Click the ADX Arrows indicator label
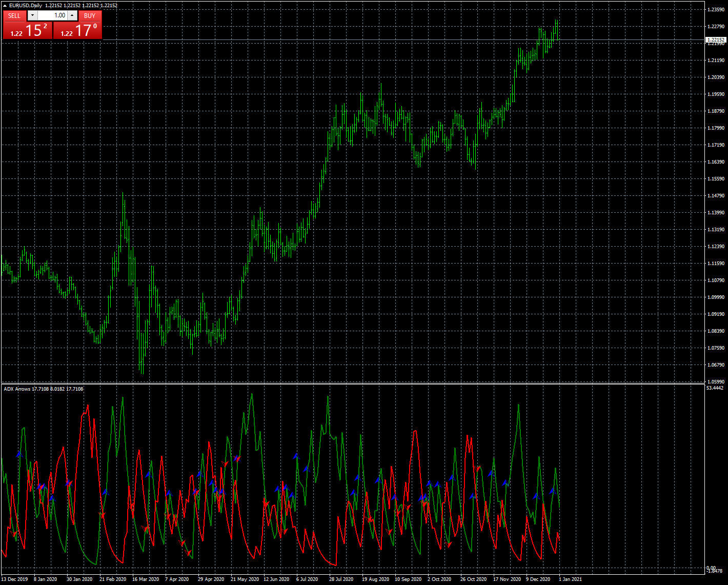This screenshot has width=728, height=585. pos(17,389)
